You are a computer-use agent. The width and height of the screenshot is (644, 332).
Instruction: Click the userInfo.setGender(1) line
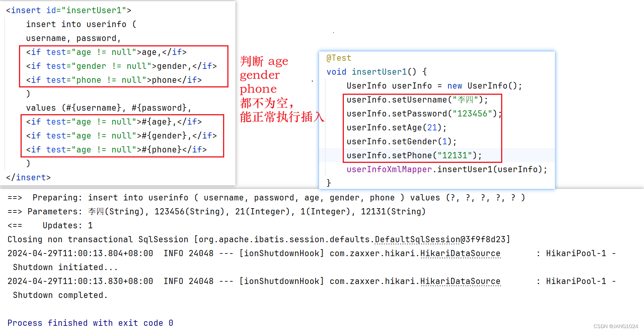point(402,142)
